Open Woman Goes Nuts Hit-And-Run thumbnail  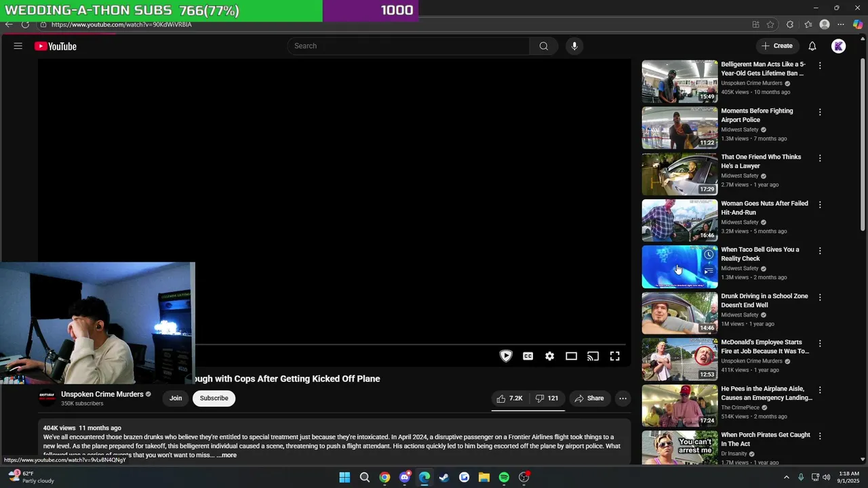[x=679, y=220]
